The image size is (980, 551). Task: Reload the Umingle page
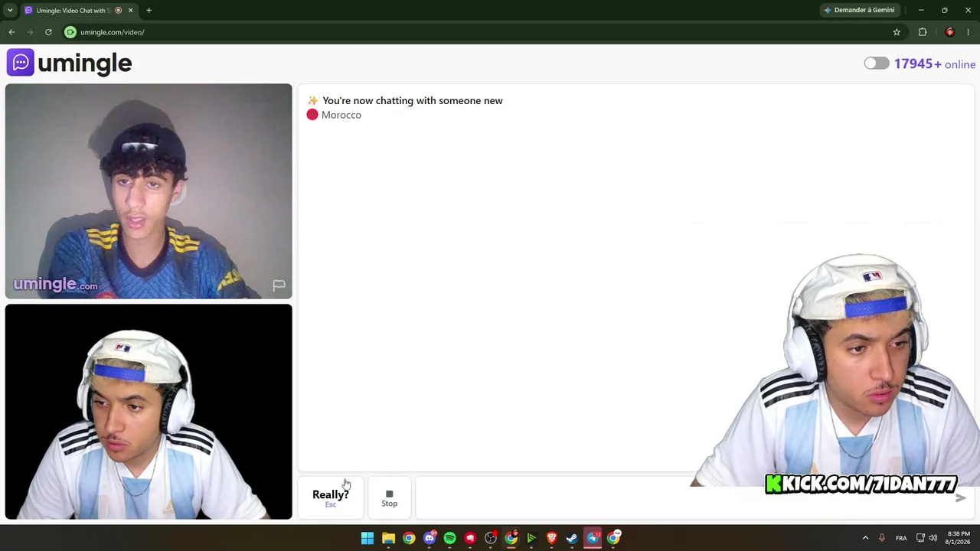coord(48,32)
